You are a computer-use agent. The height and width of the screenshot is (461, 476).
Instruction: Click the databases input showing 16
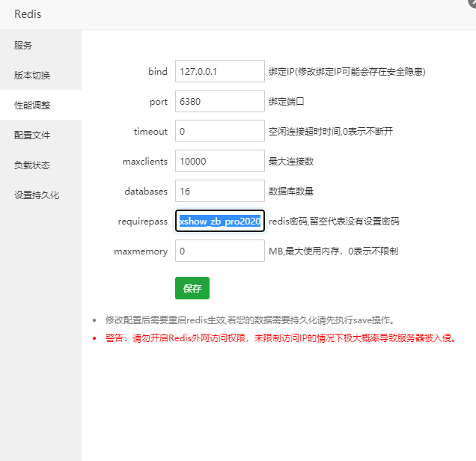pyautogui.click(x=219, y=191)
